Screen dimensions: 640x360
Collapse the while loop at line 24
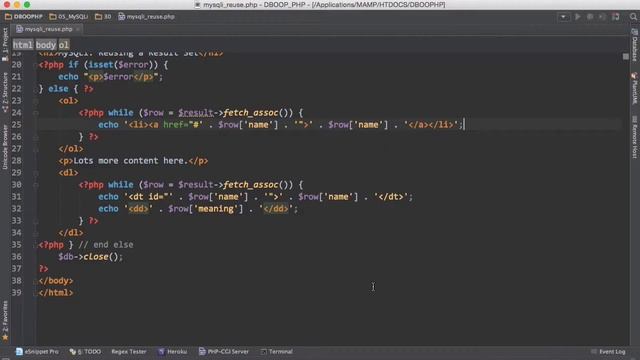pos(36,113)
